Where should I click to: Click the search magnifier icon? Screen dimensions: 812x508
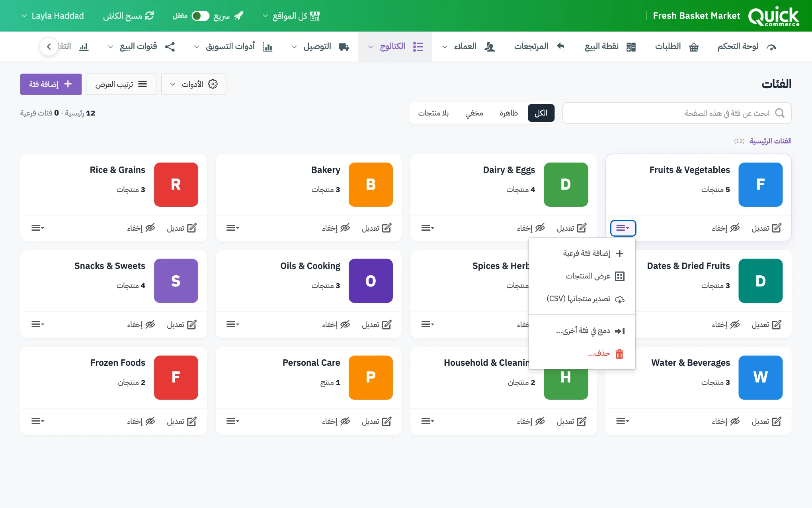click(780, 113)
